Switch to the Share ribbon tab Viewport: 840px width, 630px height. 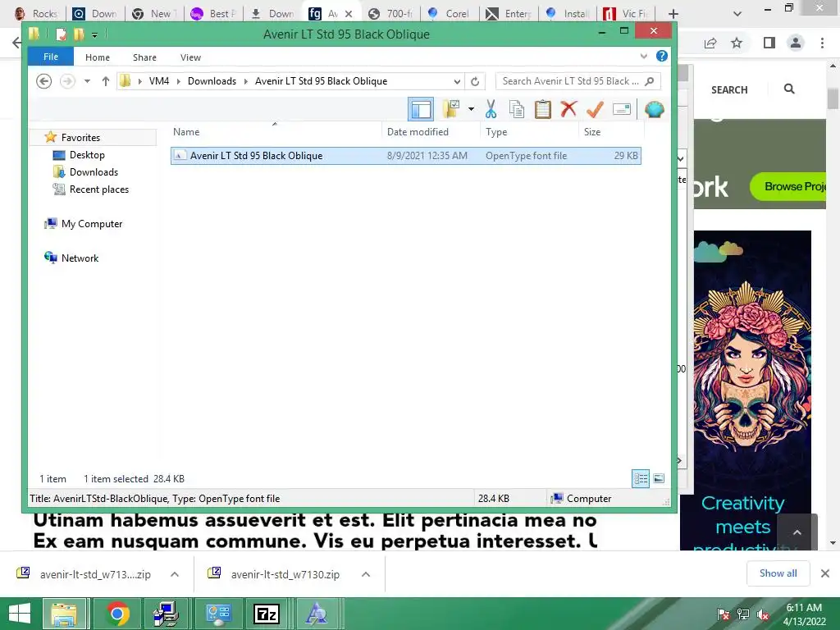click(144, 57)
